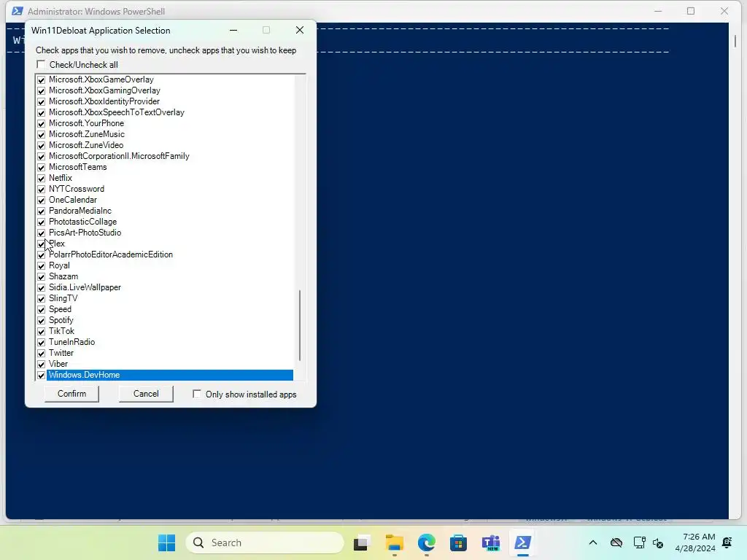Uncheck the Netflix checkbox
Image resolution: width=747 pixels, height=560 pixels.
tap(42, 179)
